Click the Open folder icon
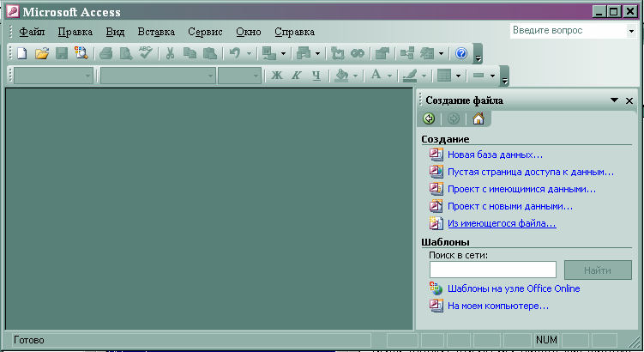Image resolution: width=644 pixels, height=352 pixels. click(x=41, y=53)
